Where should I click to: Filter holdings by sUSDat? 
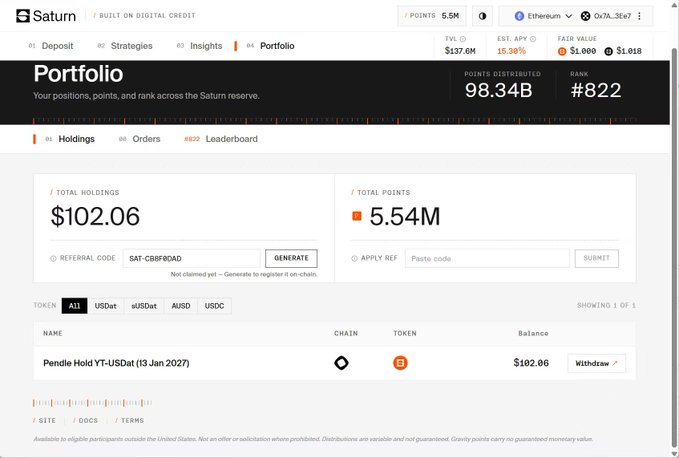click(144, 306)
